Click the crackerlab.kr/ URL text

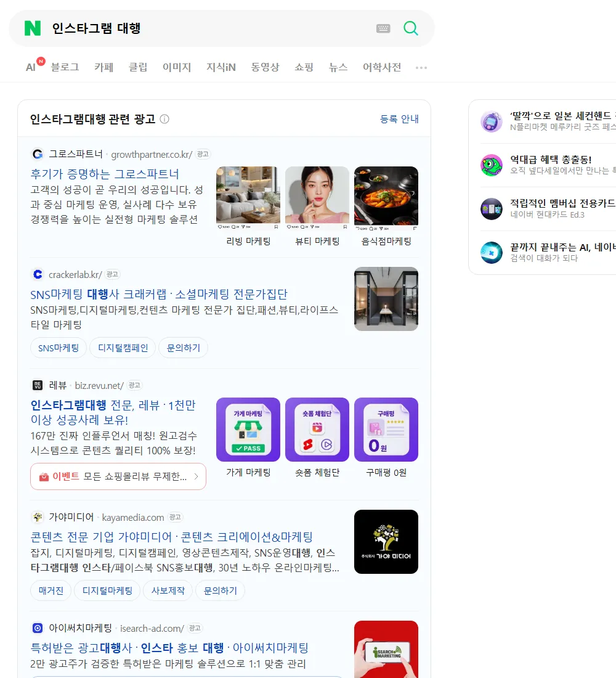point(75,274)
